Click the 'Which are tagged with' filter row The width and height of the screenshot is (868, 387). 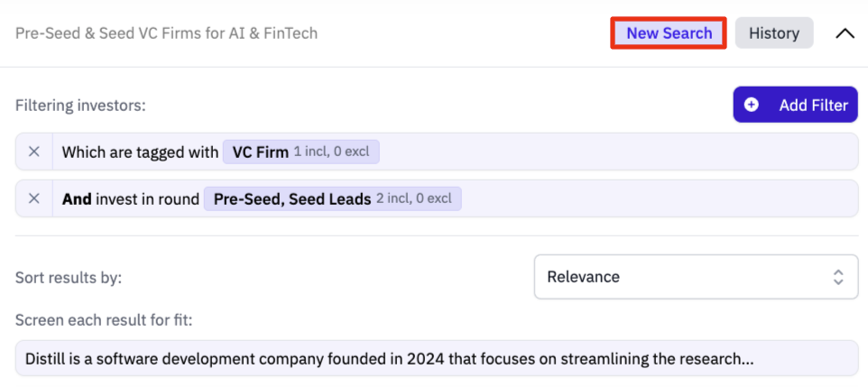(x=437, y=152)
